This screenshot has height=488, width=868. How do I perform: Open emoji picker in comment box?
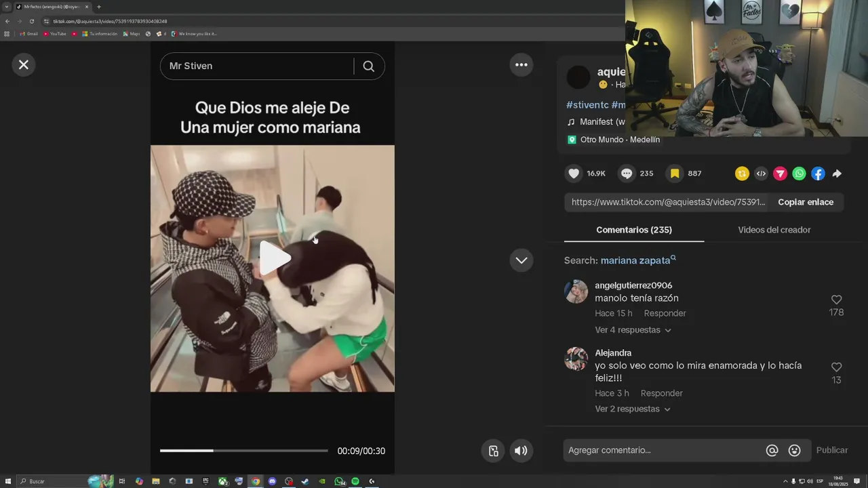[x=795, y=450]
